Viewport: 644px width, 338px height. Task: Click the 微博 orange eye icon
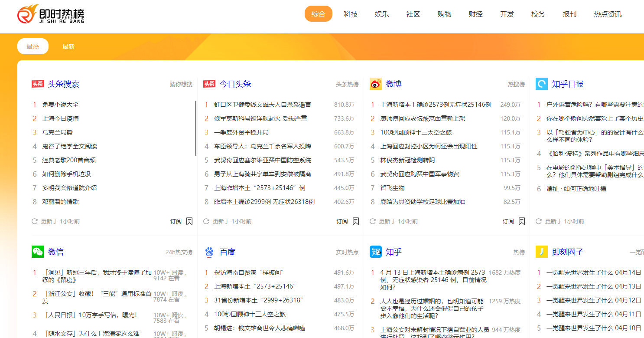point(375,83)
